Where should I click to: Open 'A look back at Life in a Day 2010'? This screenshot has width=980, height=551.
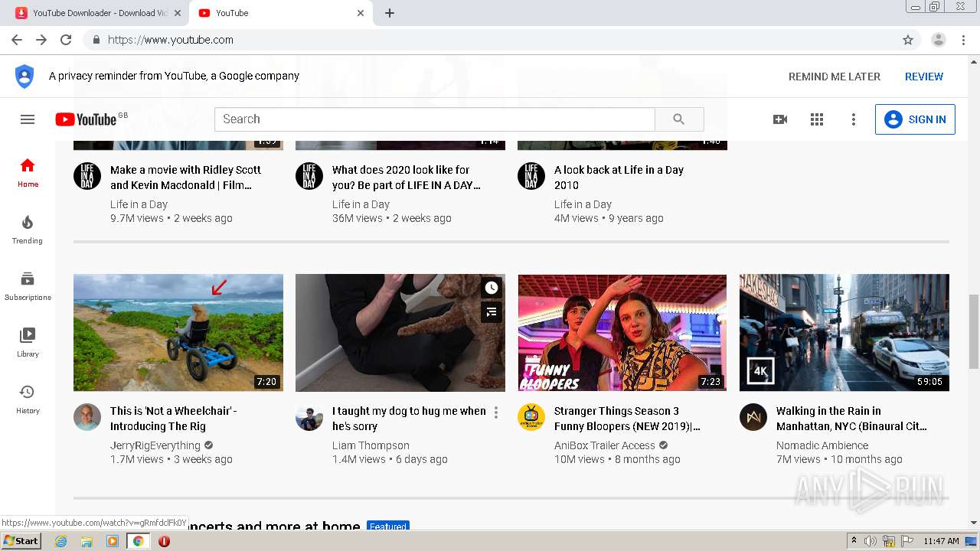[x=619, y=178]
